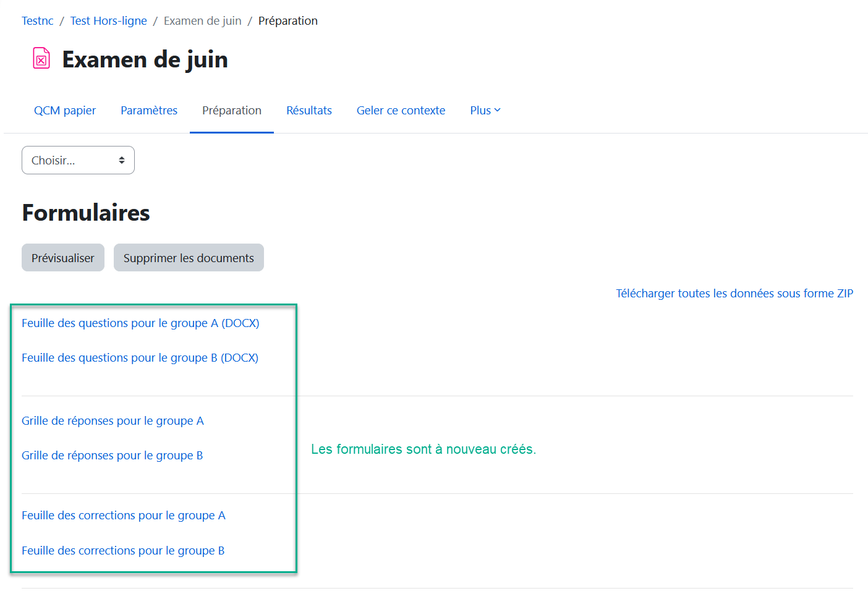Expand the Plus menu
Viewport: 868px width, 591px height.
coord(485,111)
